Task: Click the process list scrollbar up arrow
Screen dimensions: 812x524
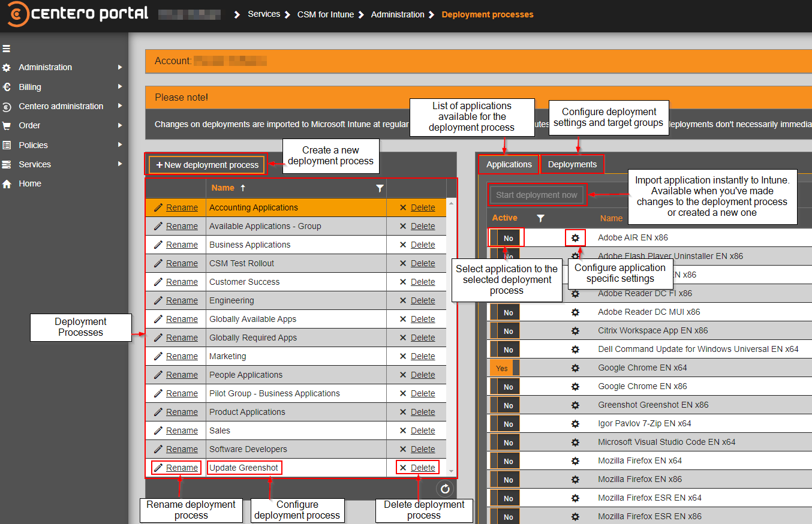Action: coord(452,203)
